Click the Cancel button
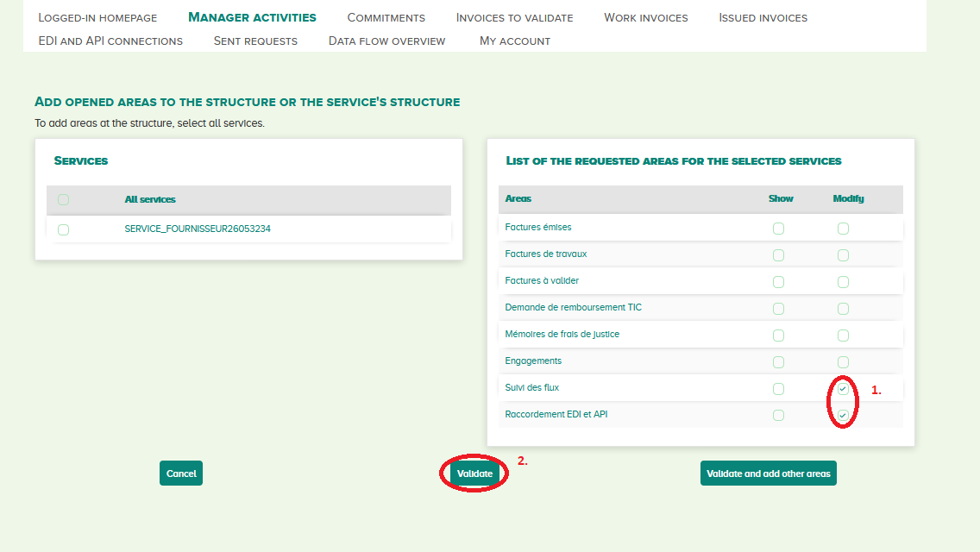This screenshot has width=980, height=552. point(181,474)
